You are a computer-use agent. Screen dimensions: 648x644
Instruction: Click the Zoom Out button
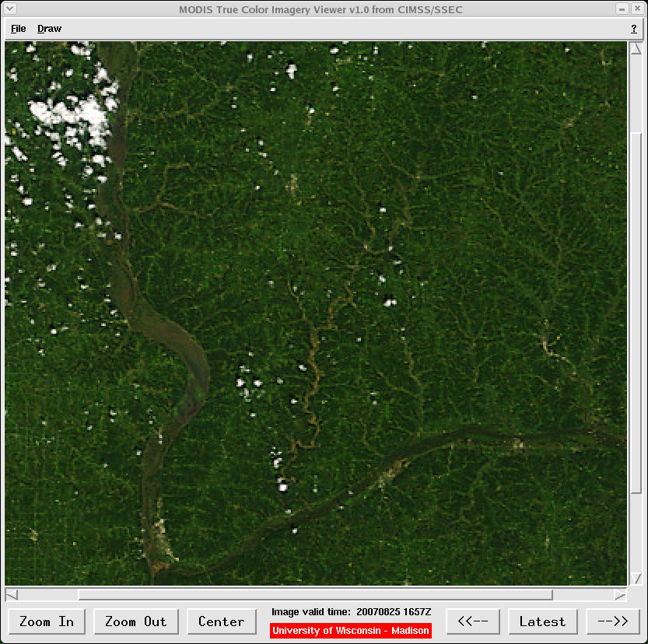pyautogui.click(x=136, y=621)
